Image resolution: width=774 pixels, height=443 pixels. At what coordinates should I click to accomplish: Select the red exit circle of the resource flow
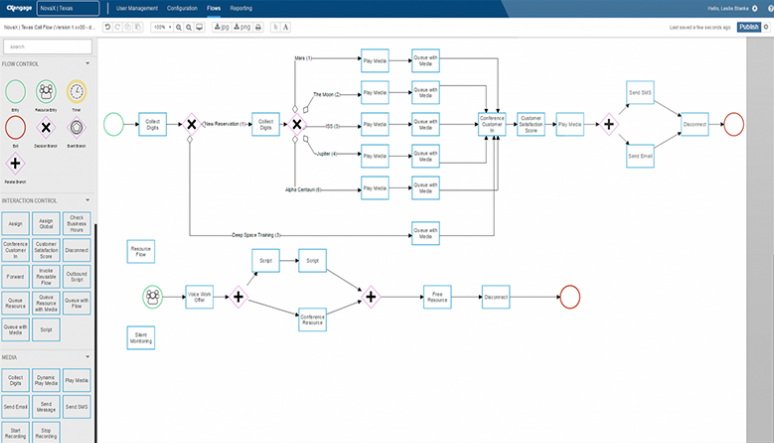coord(570,297)
